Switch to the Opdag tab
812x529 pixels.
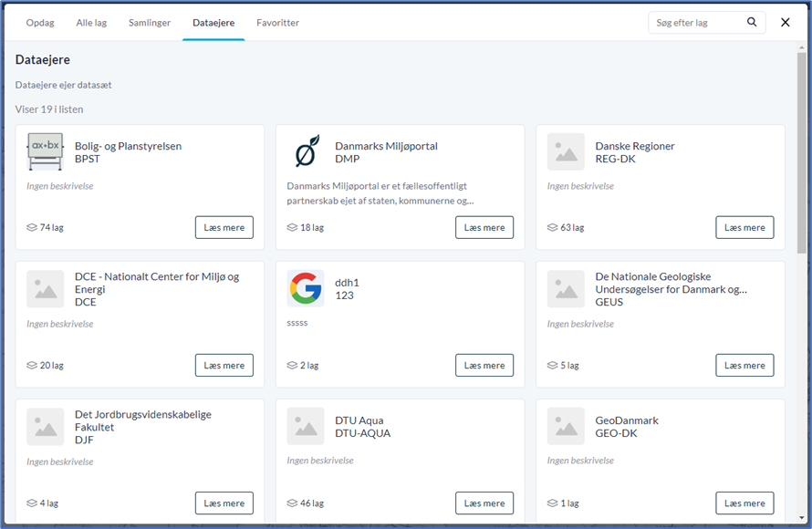(40, 22)
